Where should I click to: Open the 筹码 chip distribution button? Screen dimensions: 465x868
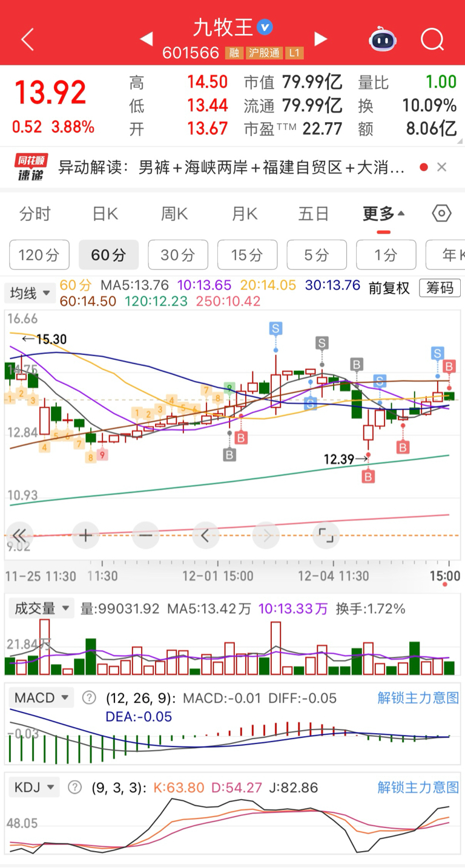(440, 288)
